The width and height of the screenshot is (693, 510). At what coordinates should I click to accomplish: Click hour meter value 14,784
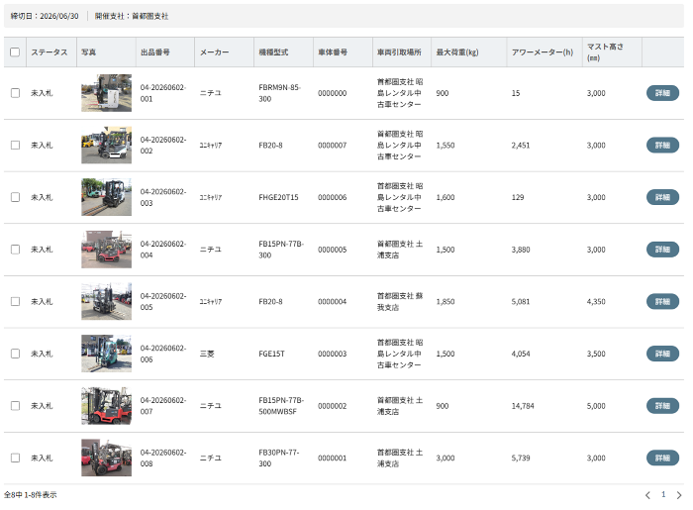click(523, 406)
